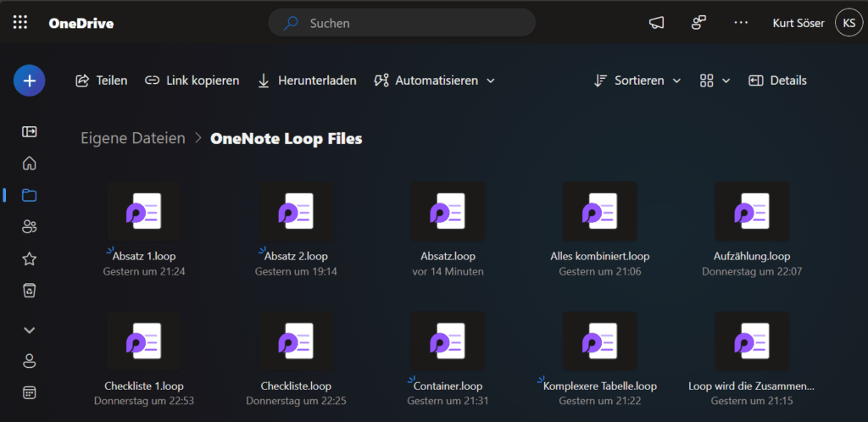The height and width of the screenshot is (422, 868).
Task: Select the Loop wird die Zusammen... thumbnail
Action: [753, 341]
